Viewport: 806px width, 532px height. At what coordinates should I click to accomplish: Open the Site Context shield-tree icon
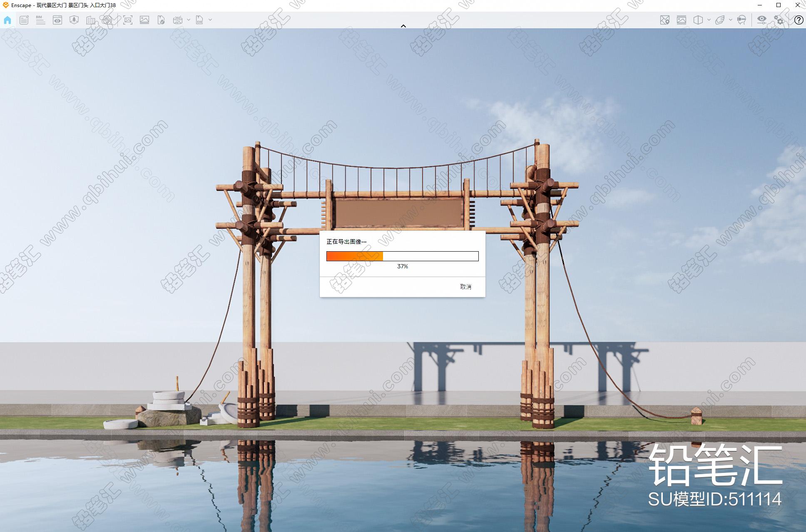(74, 20)
